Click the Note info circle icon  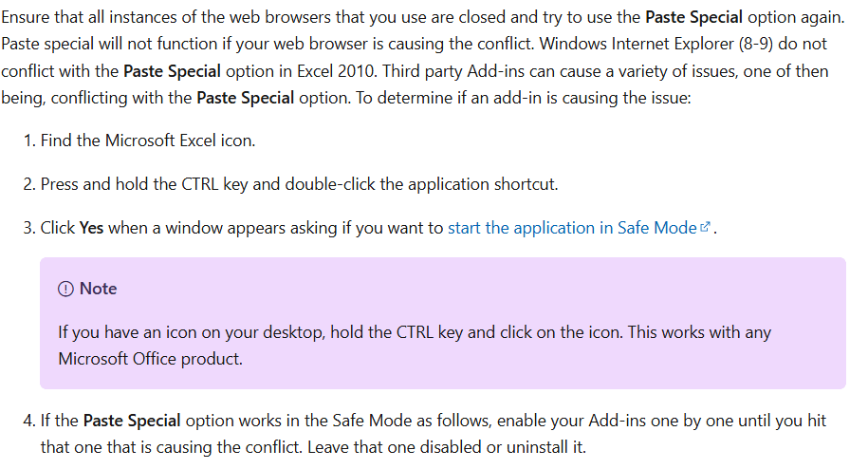click(x=65, y=289)
